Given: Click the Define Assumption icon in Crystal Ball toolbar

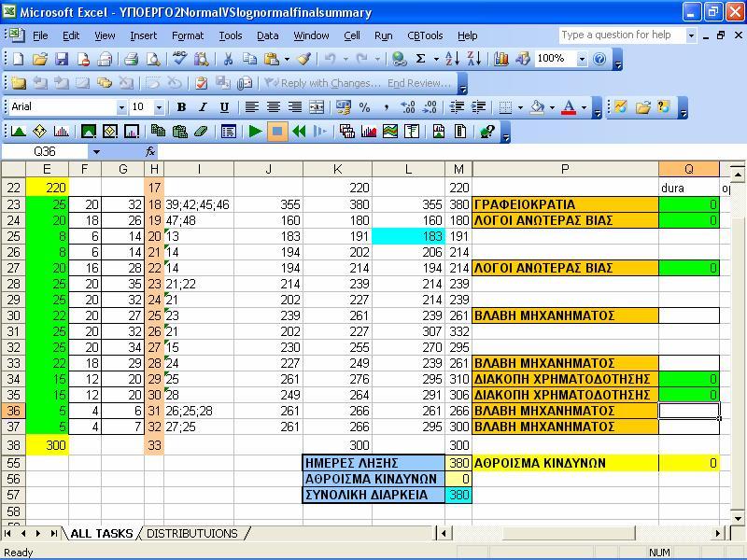Looking at the screenshot, I should pyautogui.click(x=18, y=132).
